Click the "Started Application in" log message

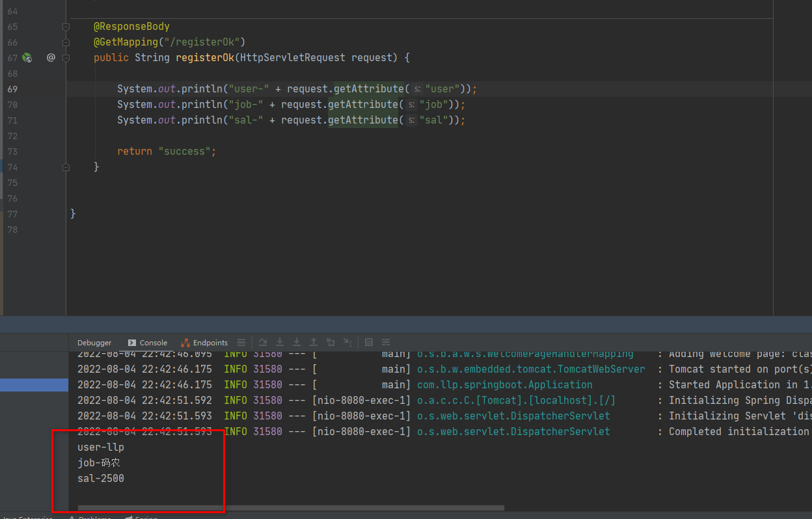[x=740, y=385]
